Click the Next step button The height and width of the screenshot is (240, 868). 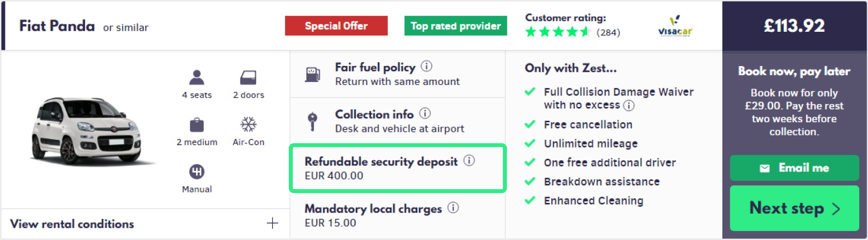point(794,208)
